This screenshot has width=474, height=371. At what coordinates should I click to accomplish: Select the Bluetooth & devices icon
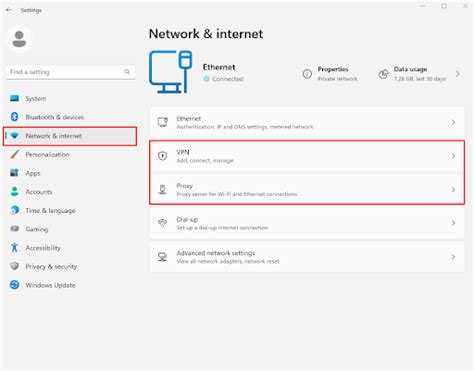(14, 117)
